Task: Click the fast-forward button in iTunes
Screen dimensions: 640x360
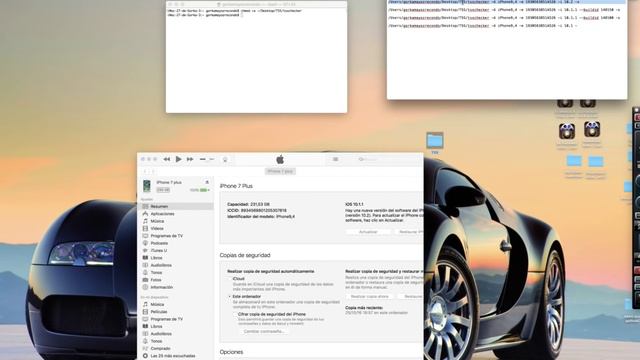Action: [x=190, y=159]
